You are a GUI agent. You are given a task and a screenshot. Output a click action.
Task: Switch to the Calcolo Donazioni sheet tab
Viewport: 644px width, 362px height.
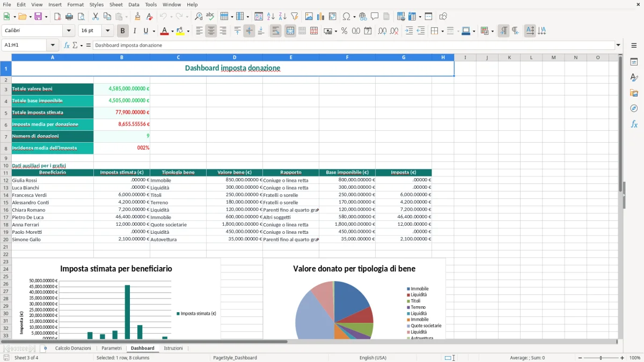[x=73, y=348]
